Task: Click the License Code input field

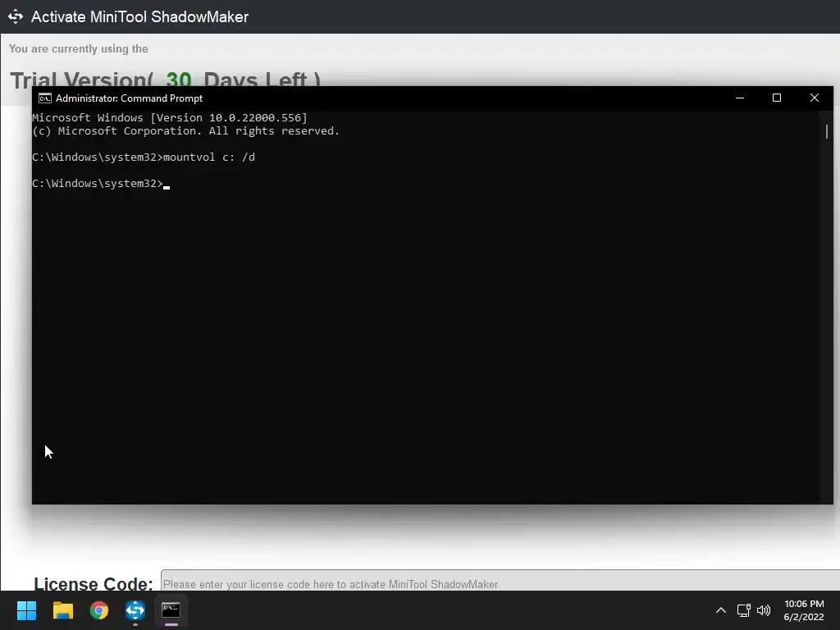Action: tap(500, 582)
